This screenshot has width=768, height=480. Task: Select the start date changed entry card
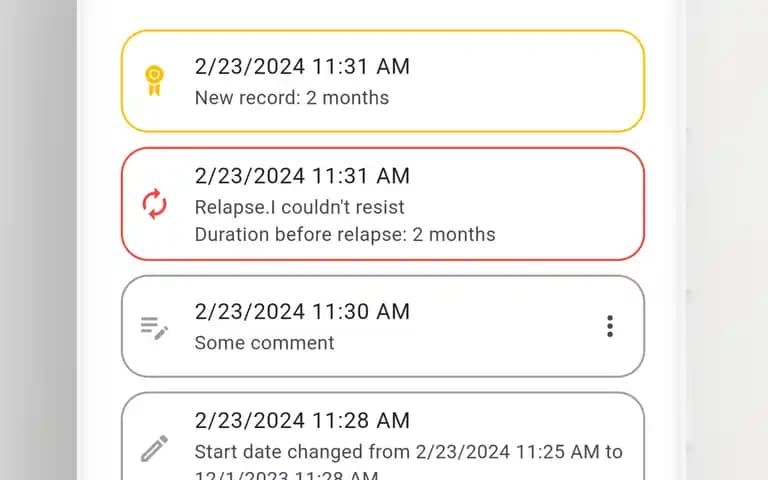tap(383, 436)
